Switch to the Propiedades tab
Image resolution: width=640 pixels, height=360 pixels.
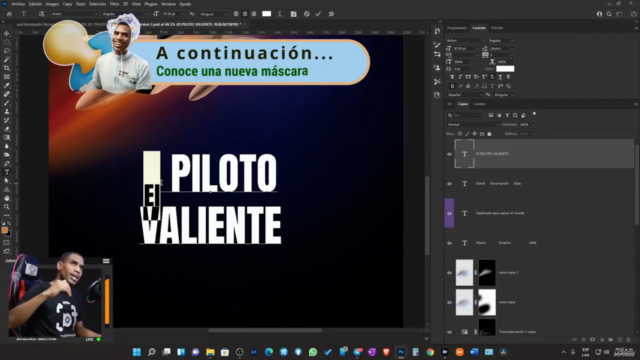point(457,28)
